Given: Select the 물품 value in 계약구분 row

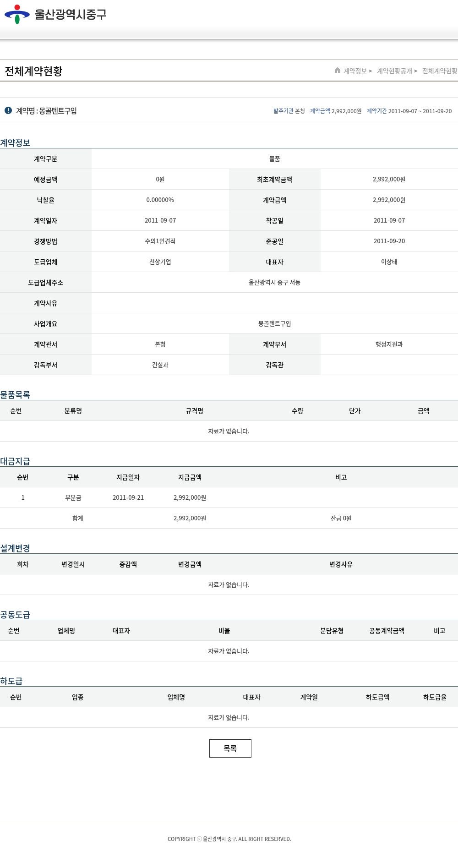Looking at the screenshot, I should (x=275, y=158).
